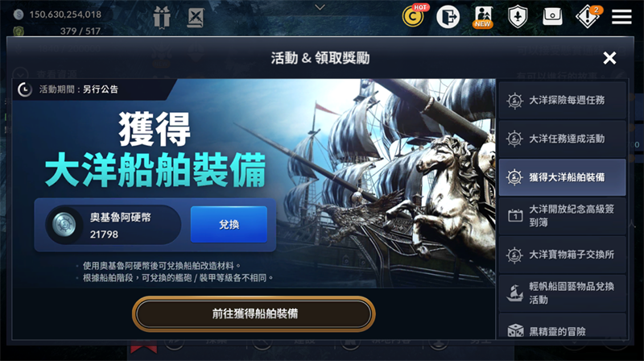Click the exit door icon
Image resolution: width=644 pixels, height=361 pixels.
click(448, 17)
